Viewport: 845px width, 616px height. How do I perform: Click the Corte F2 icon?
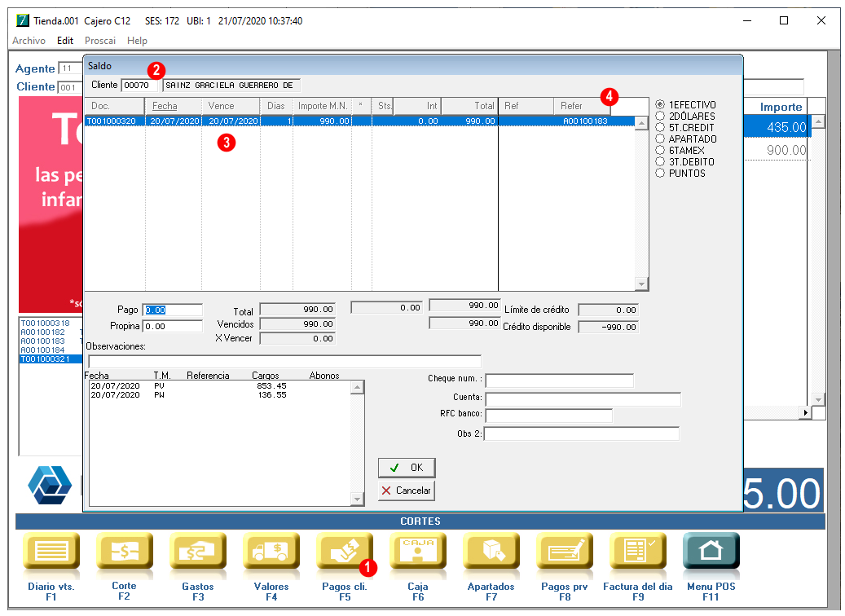(x=124, y=552)
